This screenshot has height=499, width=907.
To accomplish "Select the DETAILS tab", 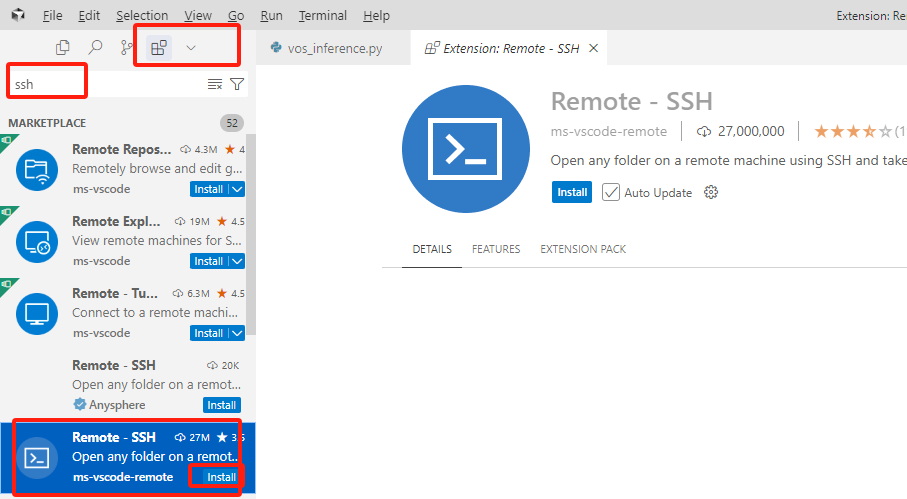I will tap(432, 249).
